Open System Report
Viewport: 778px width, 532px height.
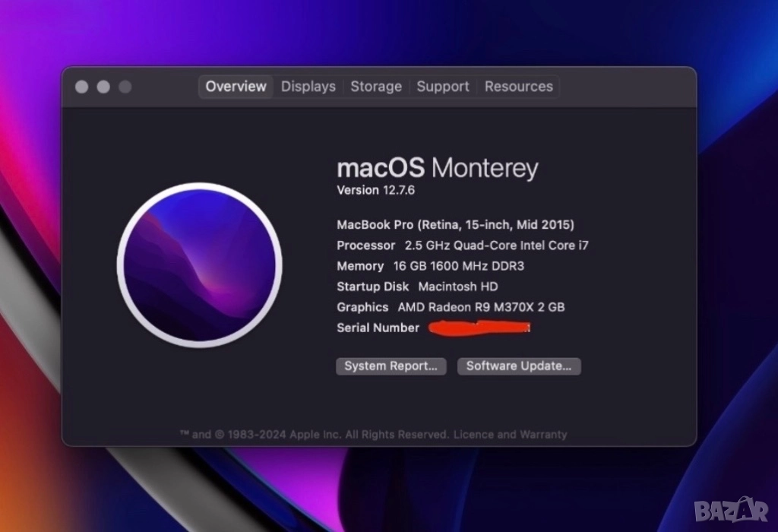[x=391, y=366]
